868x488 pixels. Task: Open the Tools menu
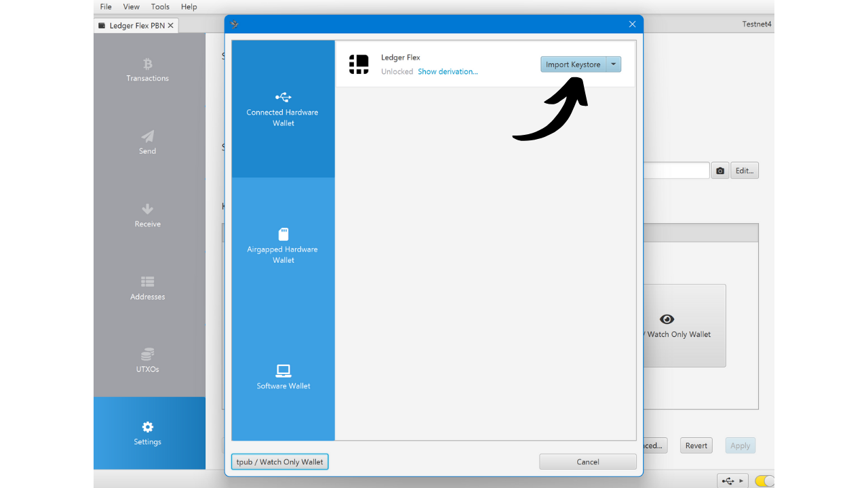[160, 7]
